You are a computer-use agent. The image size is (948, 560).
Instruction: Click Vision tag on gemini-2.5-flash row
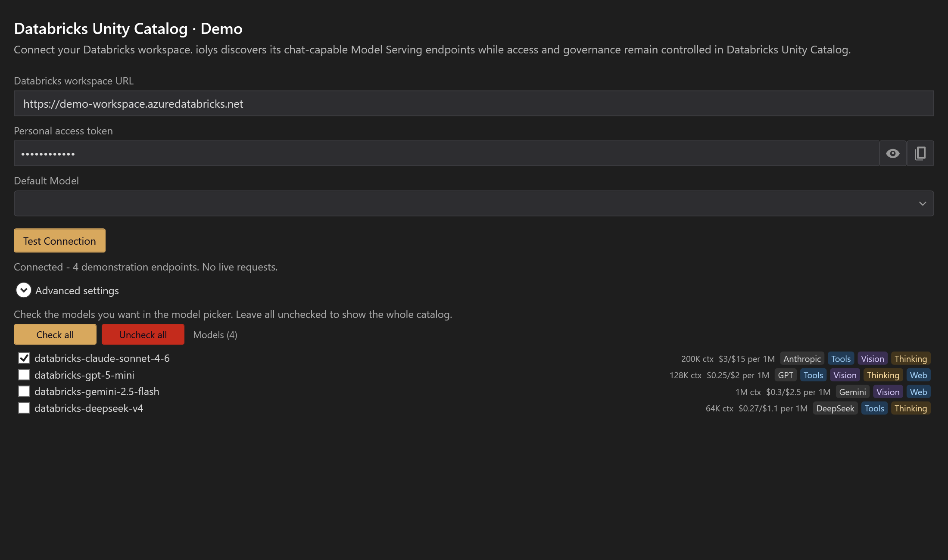click(888, 392)
